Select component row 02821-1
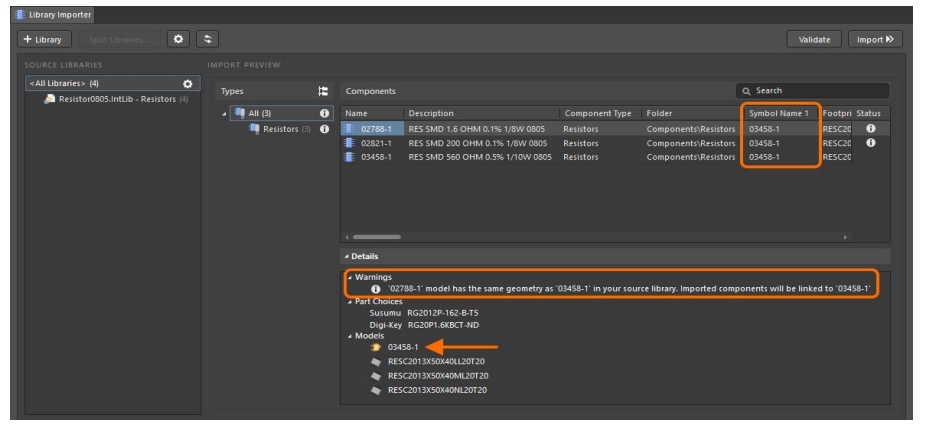 tap(615, 143)
